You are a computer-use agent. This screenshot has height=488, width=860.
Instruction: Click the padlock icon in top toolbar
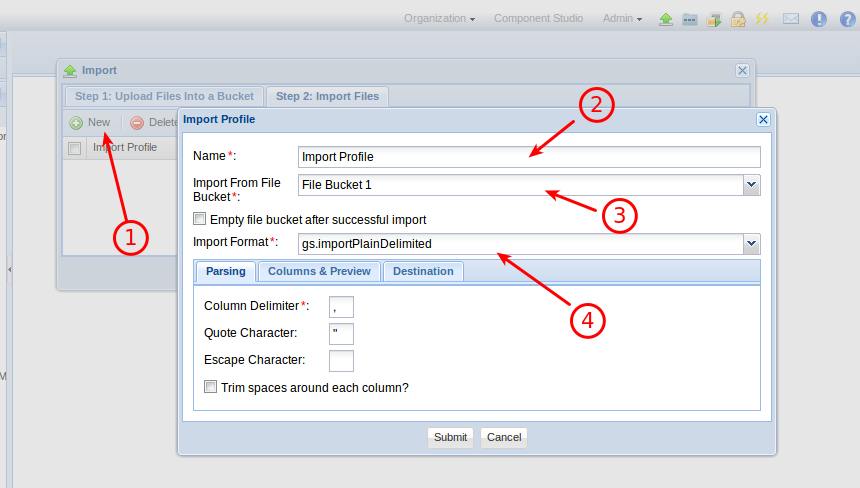(738, 19)
